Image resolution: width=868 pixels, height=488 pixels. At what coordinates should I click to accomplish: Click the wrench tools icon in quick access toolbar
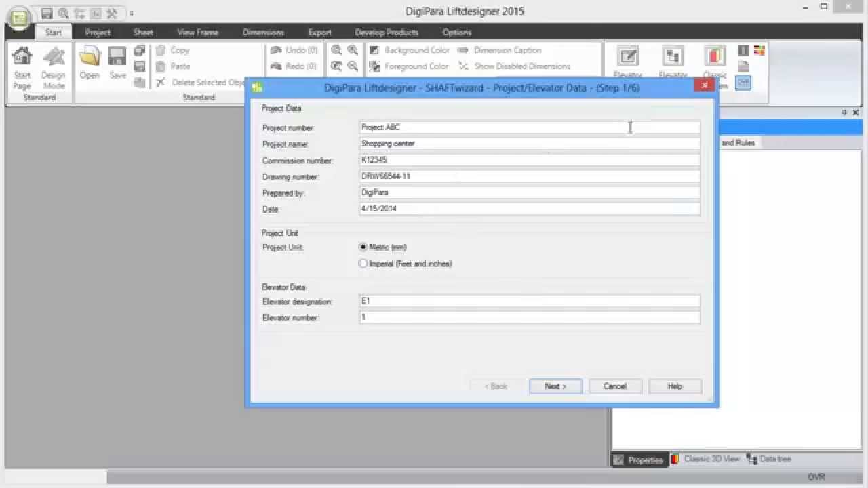click(x=112, y=13)
